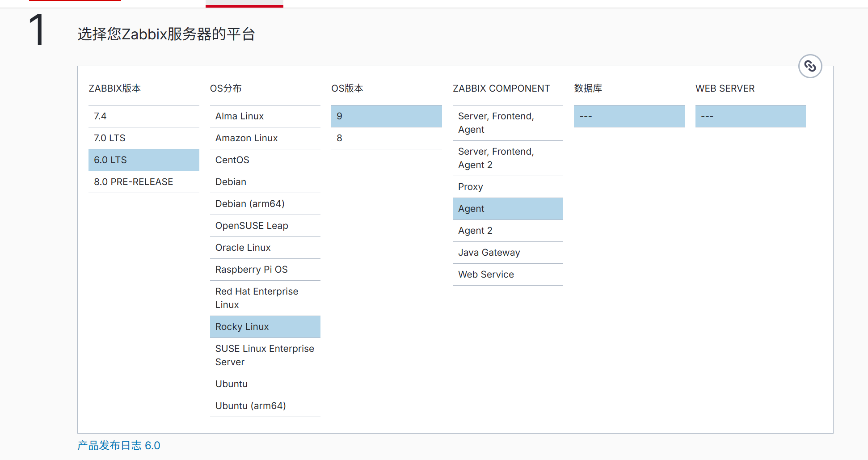Viewport: 868px width, 460px height.
Task: Select Alma Linux as OS distribution
Action: pos(265,116)
